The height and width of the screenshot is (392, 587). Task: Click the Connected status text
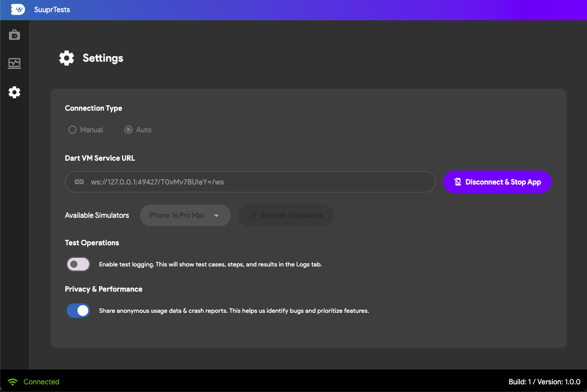(41, 382)
